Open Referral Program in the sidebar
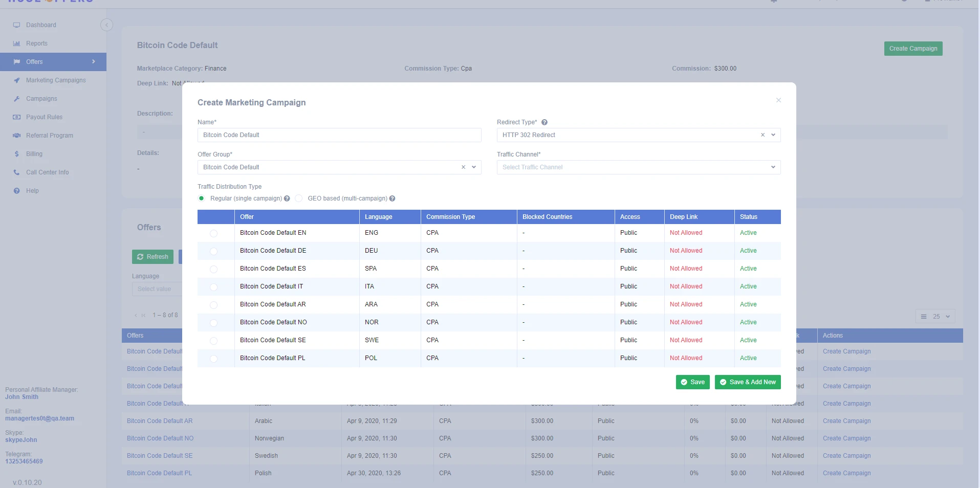Image resolution: width=980 pixels, height=488 pixels. (50, 136)
